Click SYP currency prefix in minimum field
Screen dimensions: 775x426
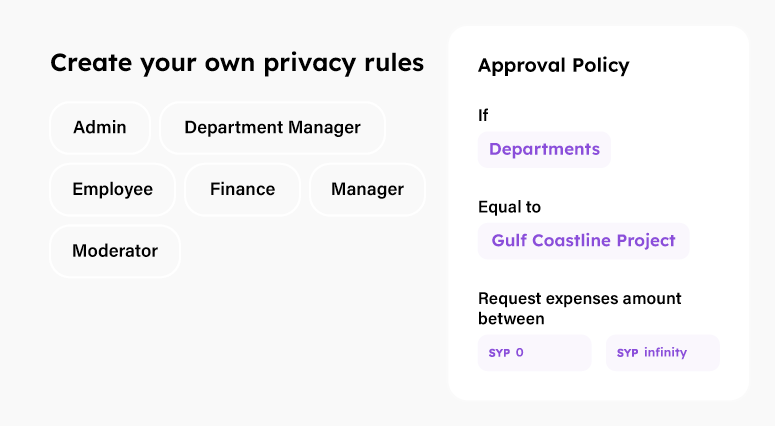click(499, 353)
